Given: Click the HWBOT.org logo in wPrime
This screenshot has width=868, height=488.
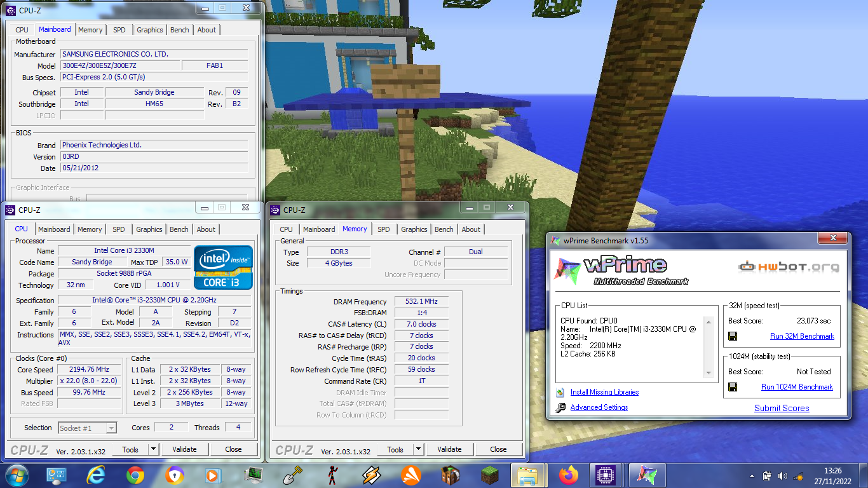Looking at the screenshot, I should coord(789,267).
